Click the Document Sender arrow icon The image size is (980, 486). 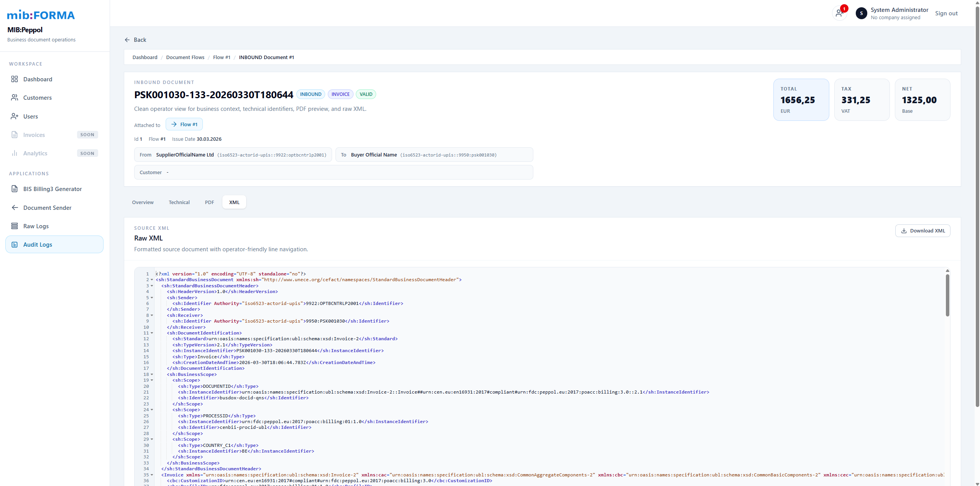click(x=15, y=208)
